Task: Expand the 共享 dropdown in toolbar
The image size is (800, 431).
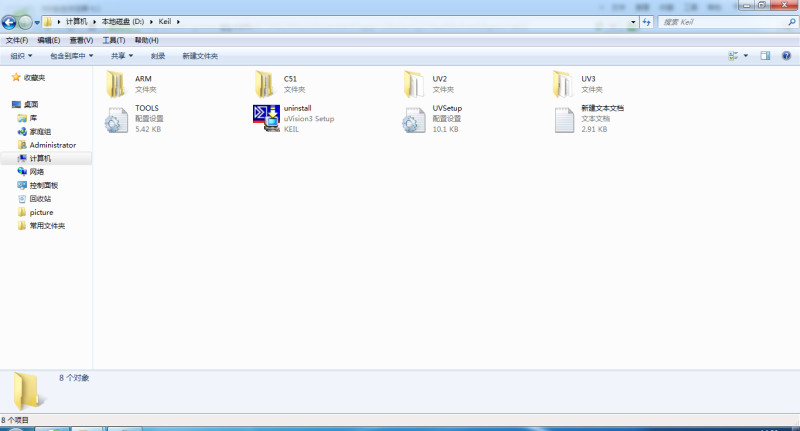Action: click(x=122, y=56)
